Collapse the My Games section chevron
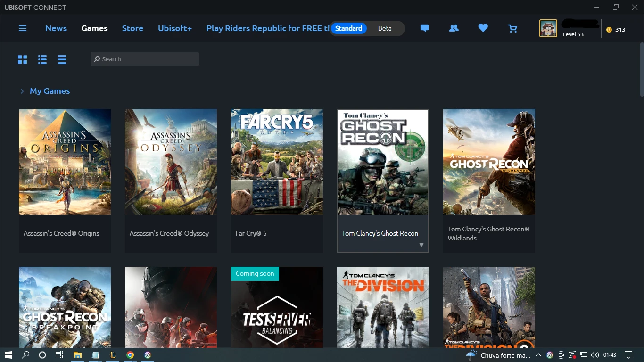 [x=22, y=91]
